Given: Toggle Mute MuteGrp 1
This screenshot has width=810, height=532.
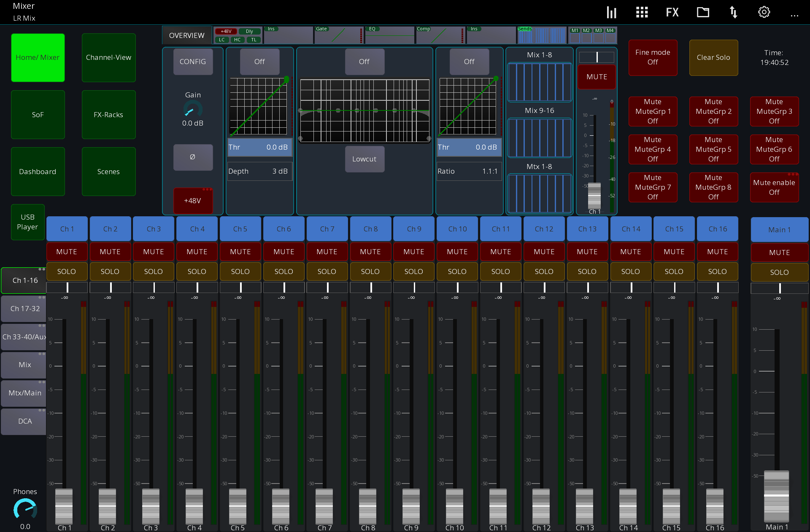Looking at the screenshot, I should tap(653, 112).
